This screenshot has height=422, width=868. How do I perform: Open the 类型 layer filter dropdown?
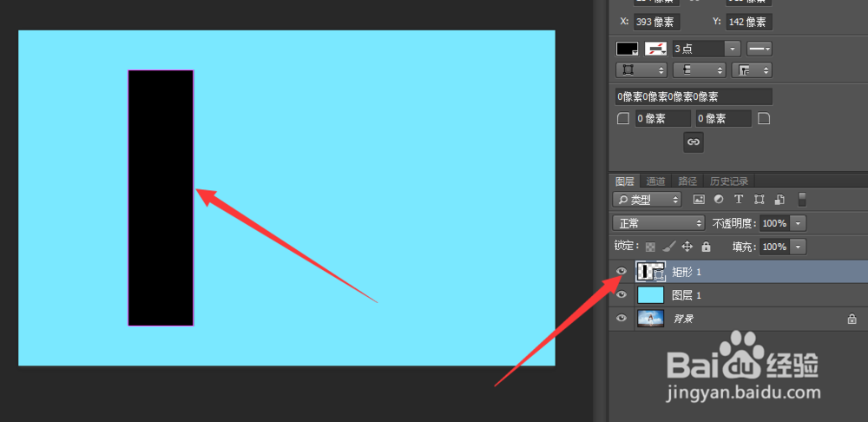coord(648,200)
